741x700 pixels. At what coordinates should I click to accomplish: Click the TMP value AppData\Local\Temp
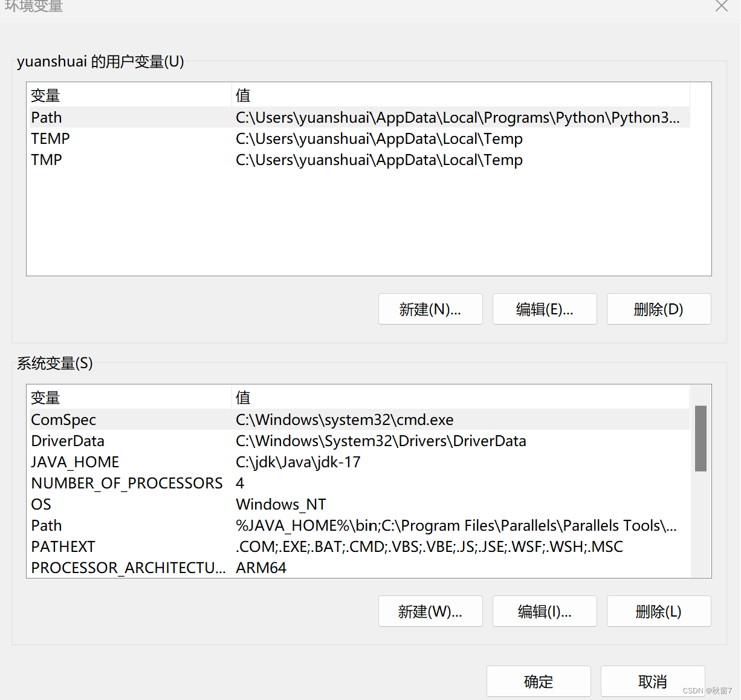[x=379, y=160]
